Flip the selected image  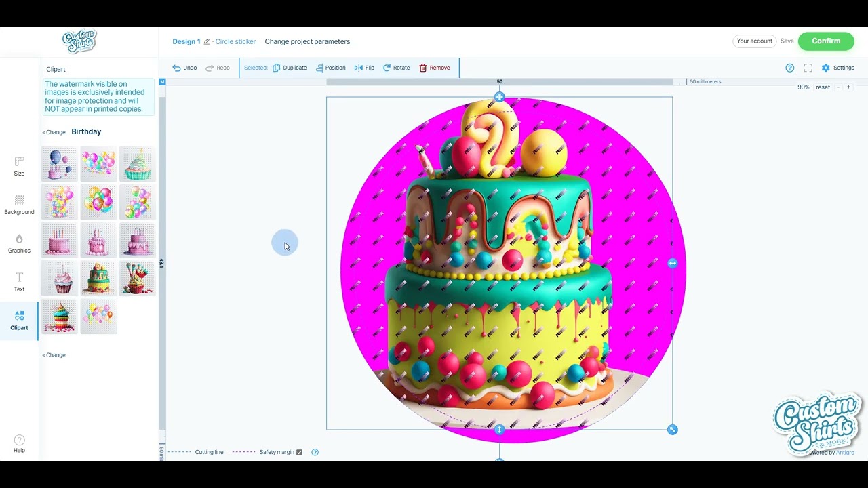click(x=364, y=68)
